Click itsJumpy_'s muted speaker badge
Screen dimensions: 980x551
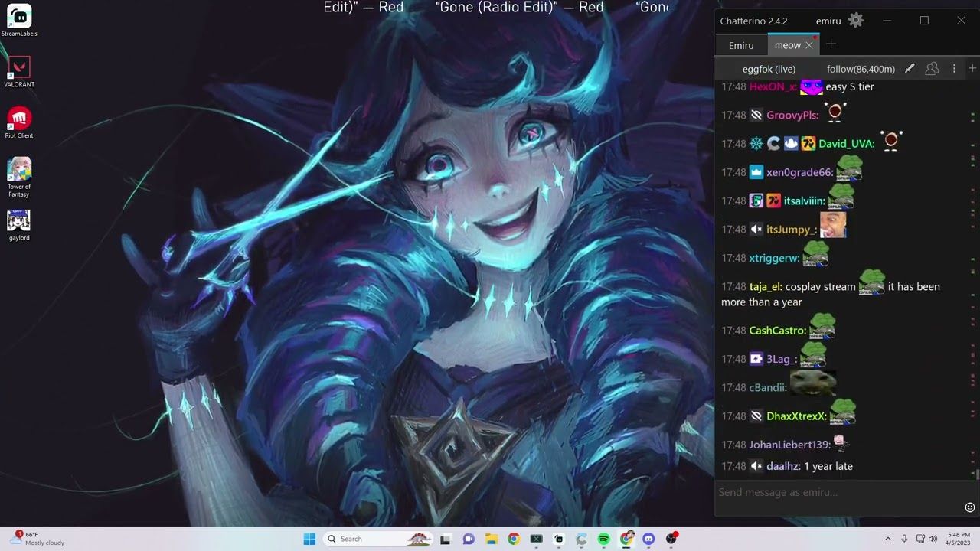756,229
